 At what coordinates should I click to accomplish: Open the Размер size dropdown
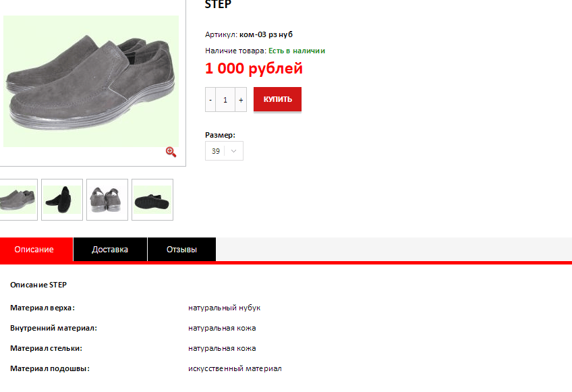[x=224, y=150]
